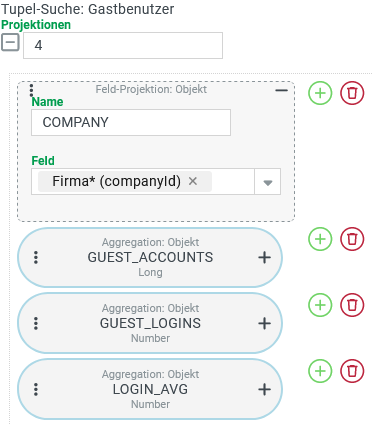Delete the COMPANY field projection

click(352, 93)
